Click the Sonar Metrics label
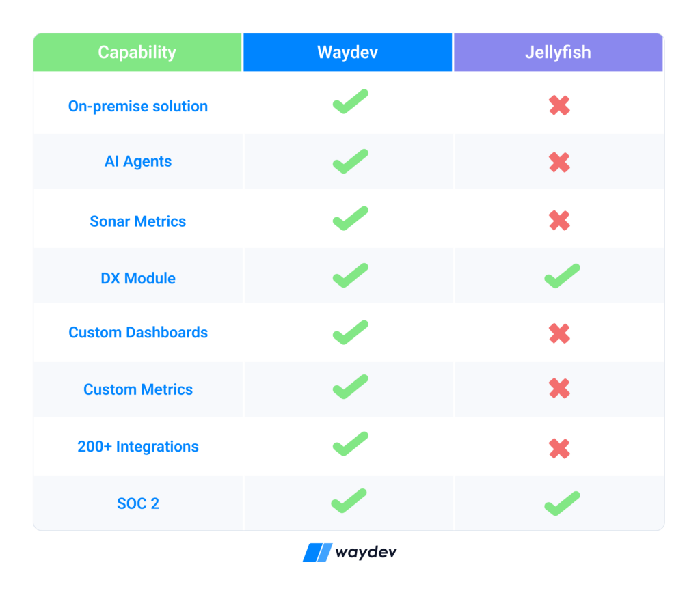The image size is (700, 595). pos(138,221)
